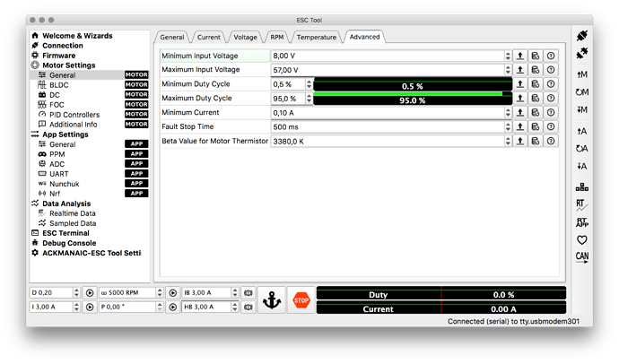Click the anchor brake icon

coord(272,300)
